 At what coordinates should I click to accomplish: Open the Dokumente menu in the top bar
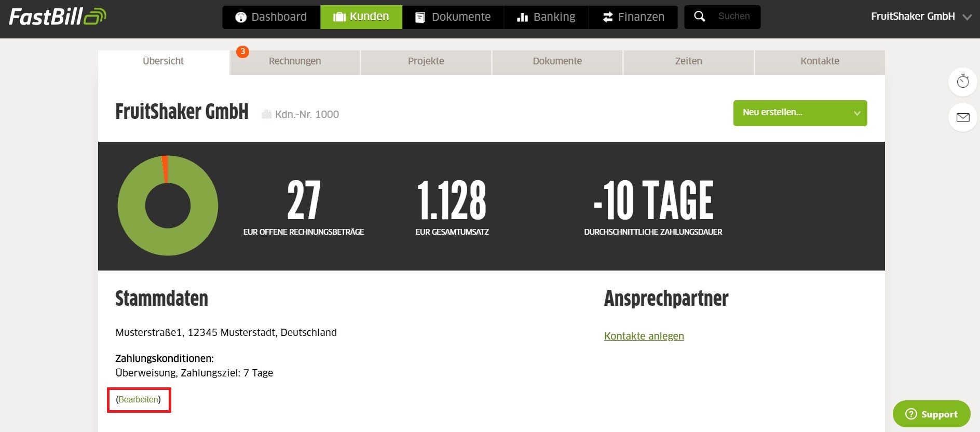453,17
